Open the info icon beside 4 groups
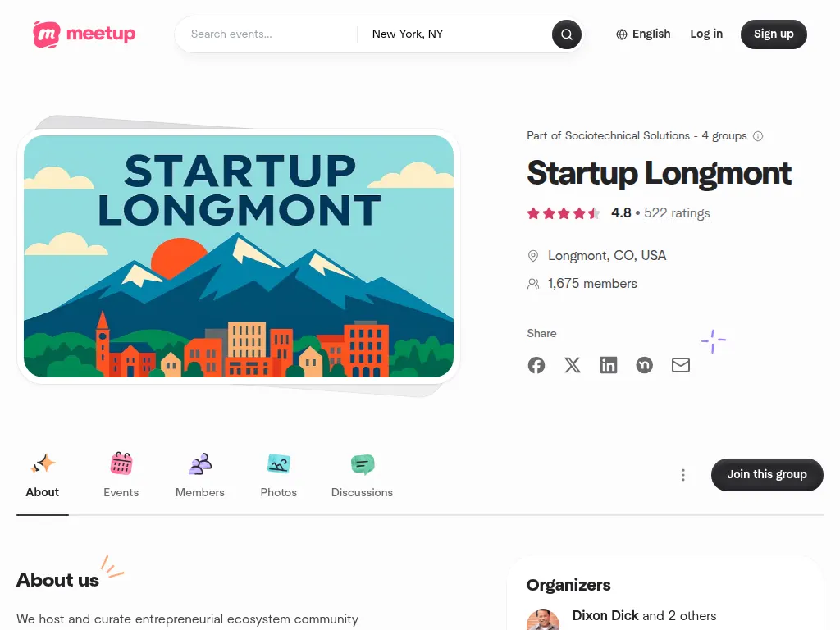This screenshot has width=840, height=630. point(757,136)
